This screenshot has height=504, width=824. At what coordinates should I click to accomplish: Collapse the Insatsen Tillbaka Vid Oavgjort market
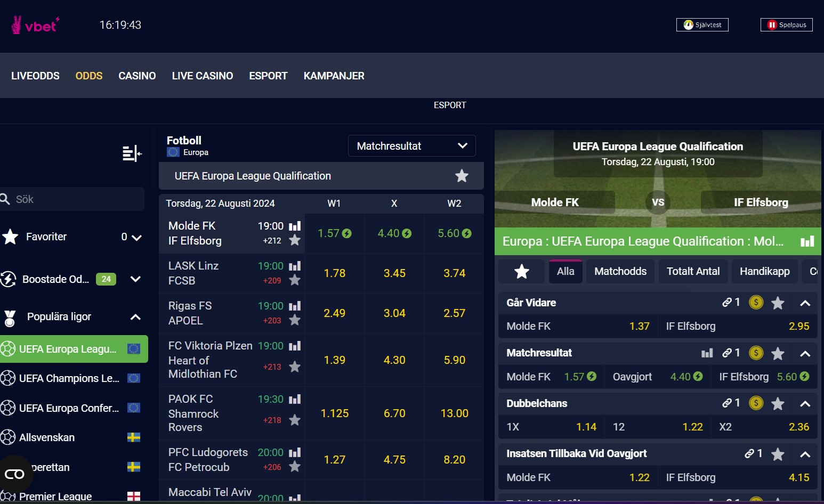[x=805, y=454]
